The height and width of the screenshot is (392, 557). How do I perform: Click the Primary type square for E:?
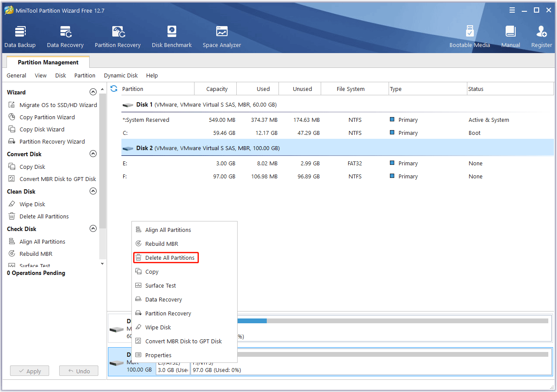392,163
